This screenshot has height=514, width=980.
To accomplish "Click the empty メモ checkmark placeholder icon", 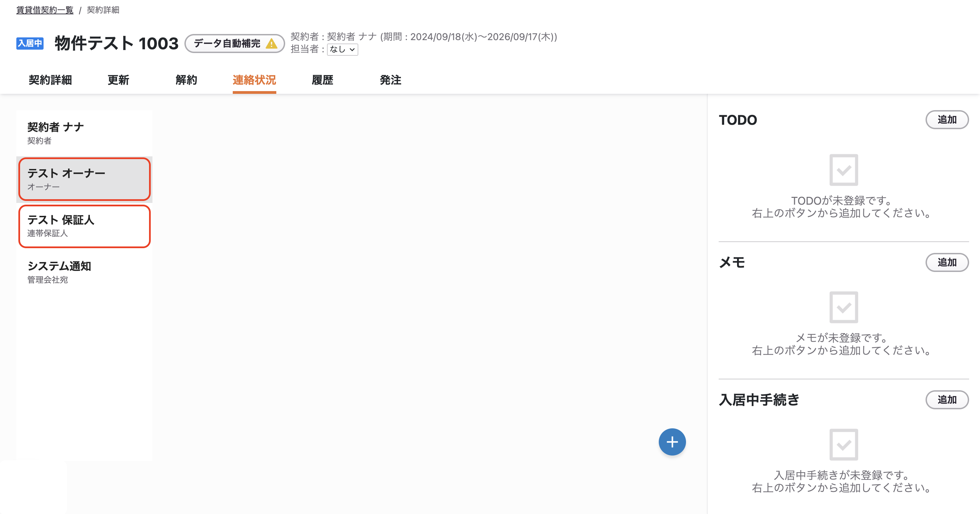I will [844, 307].
